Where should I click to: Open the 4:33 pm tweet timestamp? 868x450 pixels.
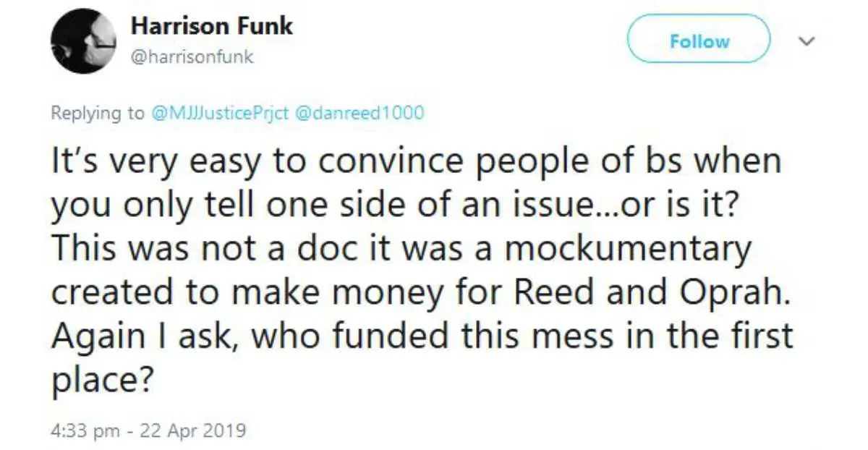[85, 431]
